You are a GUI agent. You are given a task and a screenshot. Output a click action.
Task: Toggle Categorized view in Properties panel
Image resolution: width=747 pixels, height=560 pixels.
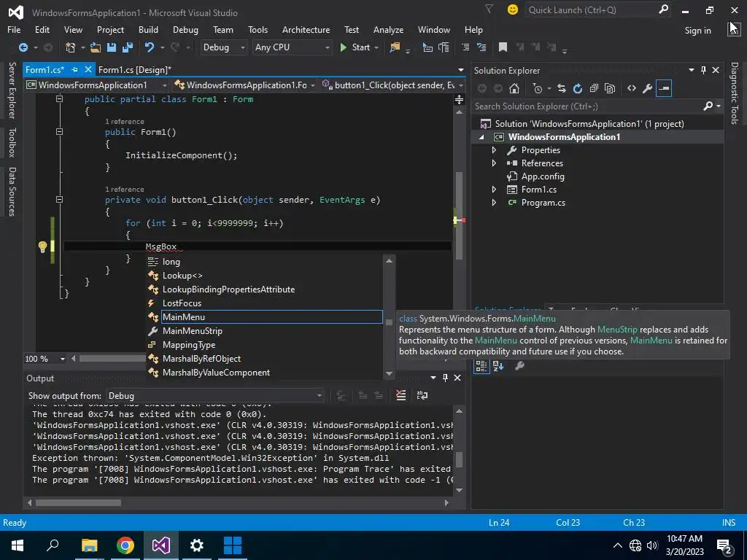pos(481,366)
